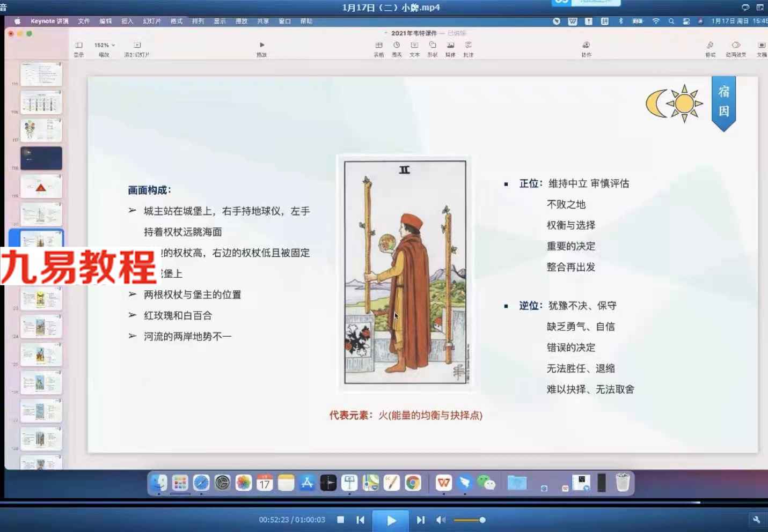Image resolution: width=768 pixels, height=532 pixels.
Task: Open the 格式 format inspector brush icon
Action: (711, 48)
